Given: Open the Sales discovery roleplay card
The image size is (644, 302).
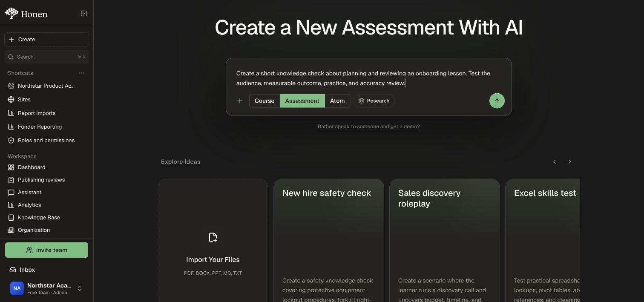Looking at the screenshot, I should click(445, 241).
